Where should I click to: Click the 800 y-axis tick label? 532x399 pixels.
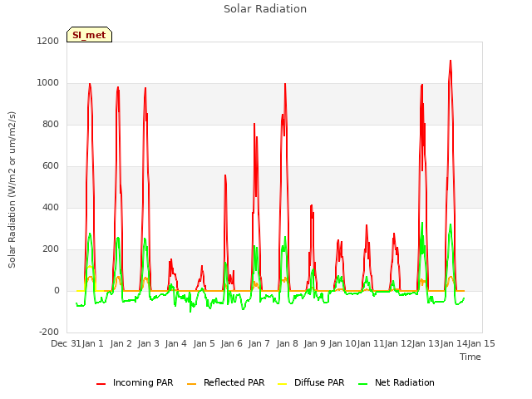51,124
